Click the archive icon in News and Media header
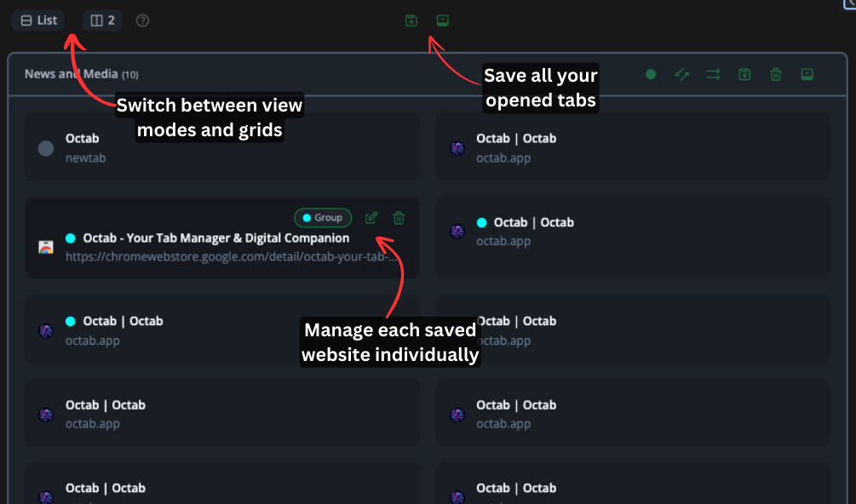 [807, 75]
